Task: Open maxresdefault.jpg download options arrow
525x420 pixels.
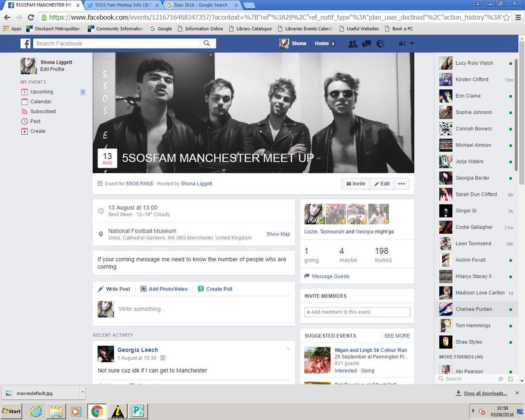Action: click(83, 393)
